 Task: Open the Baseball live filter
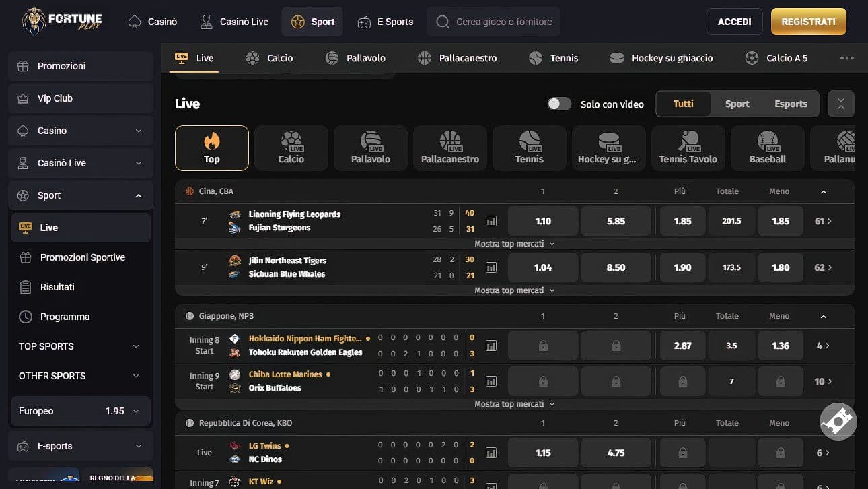point(767,148)
